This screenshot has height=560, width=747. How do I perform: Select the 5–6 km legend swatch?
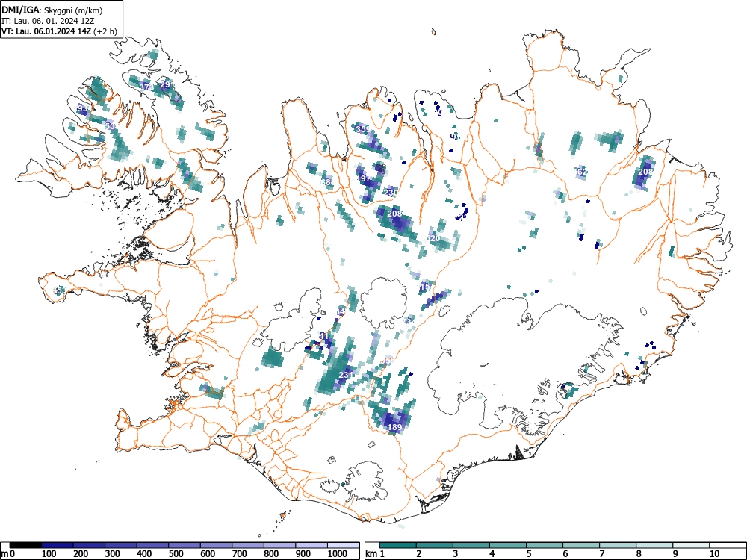[545, 545]
